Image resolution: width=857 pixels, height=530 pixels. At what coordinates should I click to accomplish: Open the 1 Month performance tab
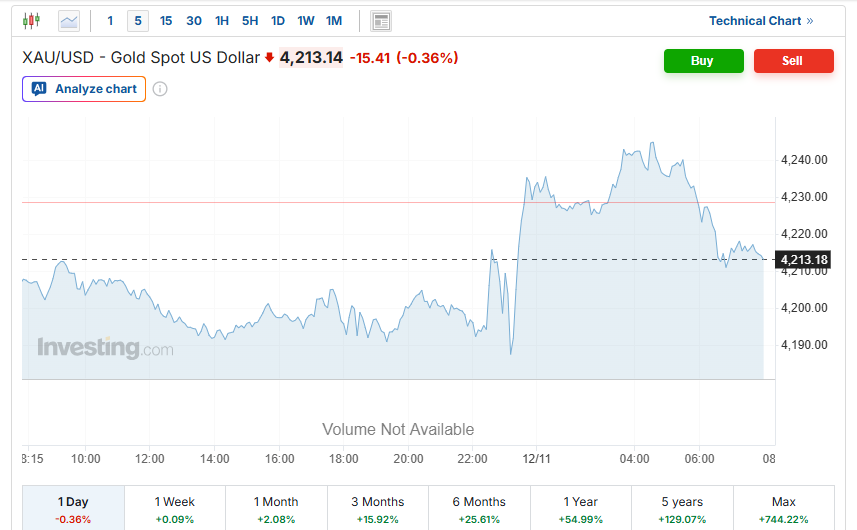click(x=276, y=508)
